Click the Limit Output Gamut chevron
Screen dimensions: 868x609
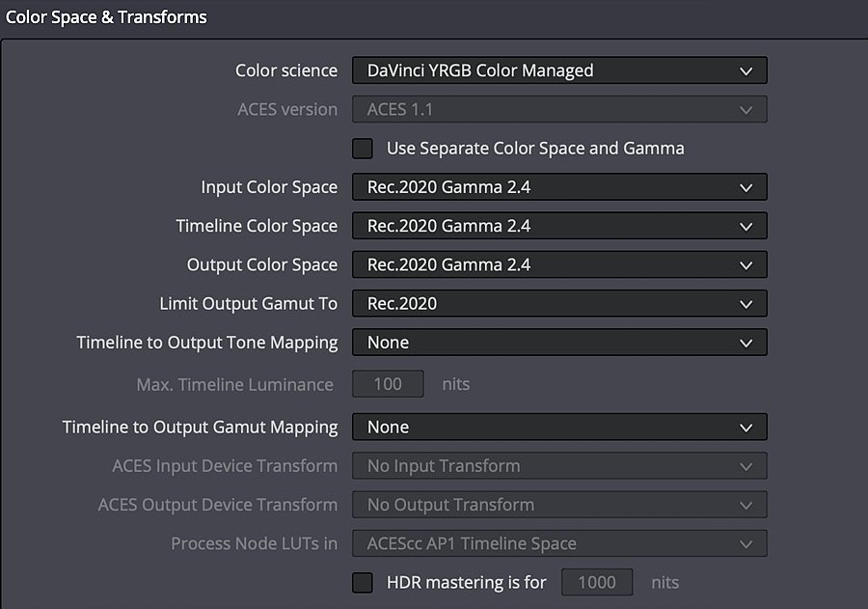(746, 304)
